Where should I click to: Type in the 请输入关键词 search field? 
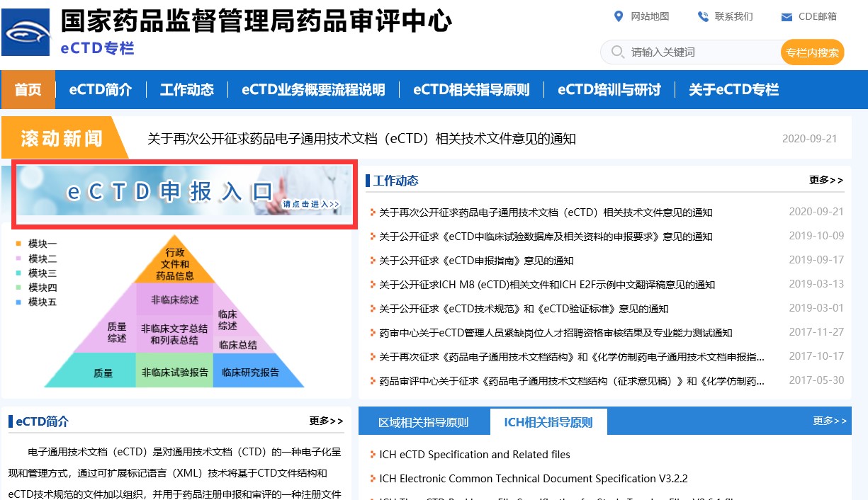(x=701, y=52)
